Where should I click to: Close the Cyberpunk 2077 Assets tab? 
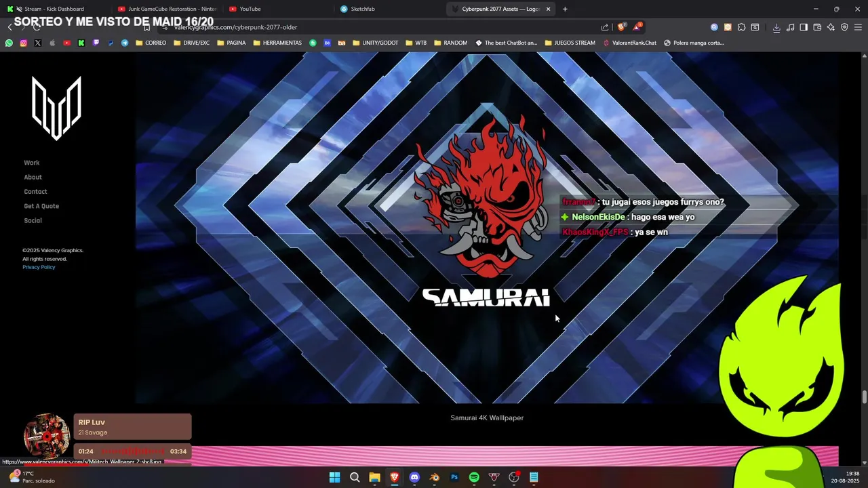tap(548, 9)
